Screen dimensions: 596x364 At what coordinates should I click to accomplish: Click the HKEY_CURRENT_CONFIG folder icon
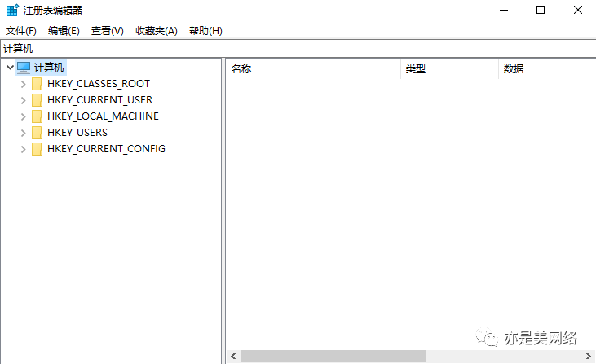pos(37,149)
